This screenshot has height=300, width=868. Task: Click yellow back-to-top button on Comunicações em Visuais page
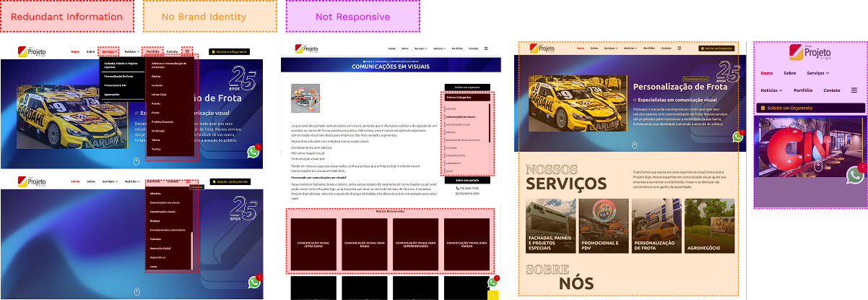coord(492,295)
